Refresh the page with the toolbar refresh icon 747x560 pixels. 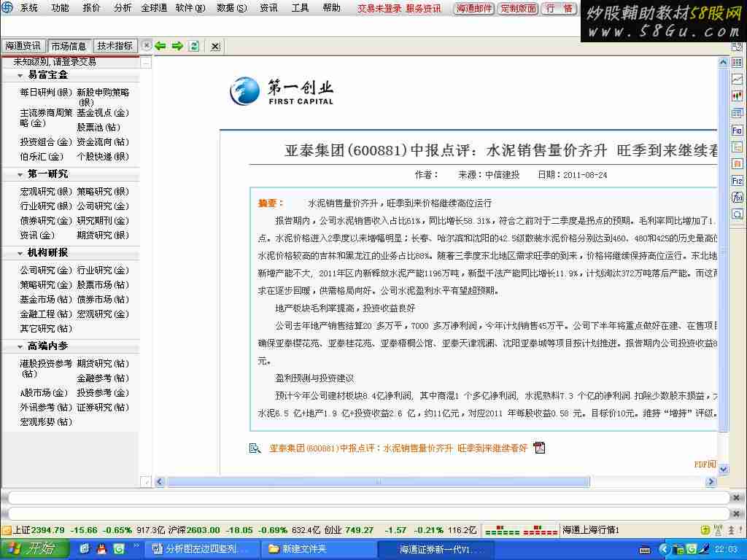[x=194, y=46]
